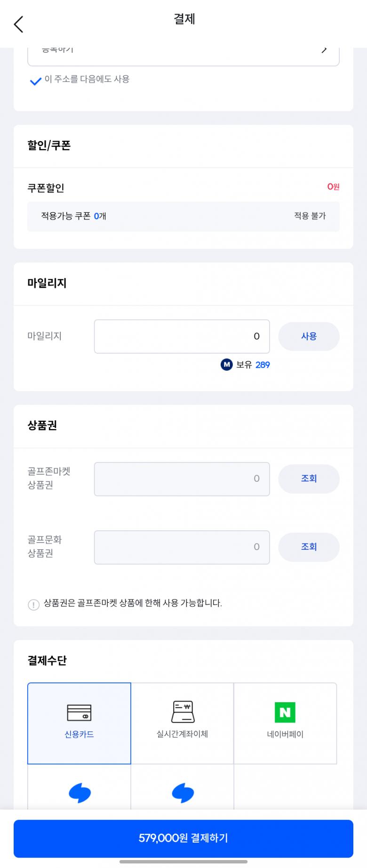Click 조회 for 골프존마켓 상품권
The width and height of the screenshot is (367, 868).
(309, 479)
